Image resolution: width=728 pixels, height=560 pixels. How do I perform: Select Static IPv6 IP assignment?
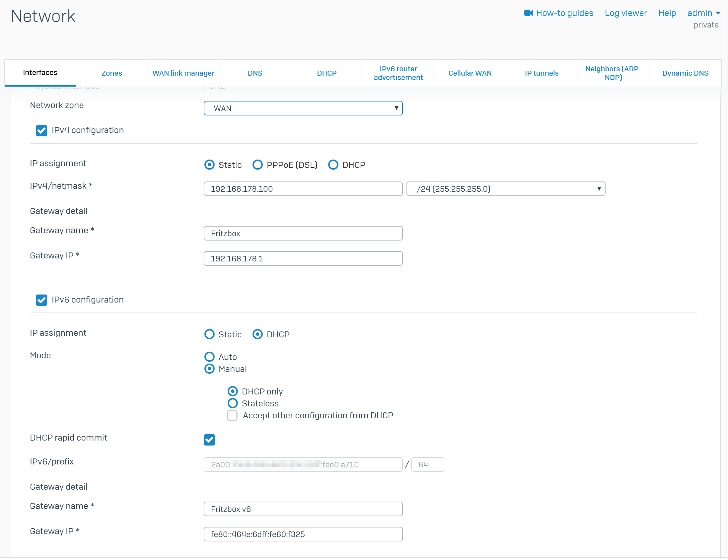click(209, 334)
